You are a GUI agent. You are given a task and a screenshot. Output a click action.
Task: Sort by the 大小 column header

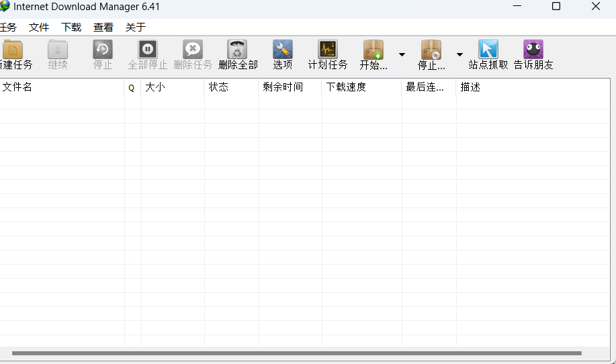[x=173, y=87]
